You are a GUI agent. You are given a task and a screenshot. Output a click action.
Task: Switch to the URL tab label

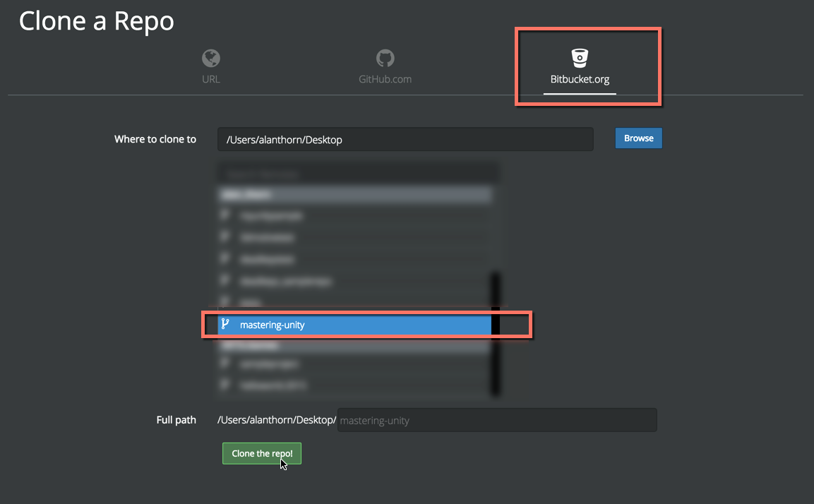coord(211,80)
